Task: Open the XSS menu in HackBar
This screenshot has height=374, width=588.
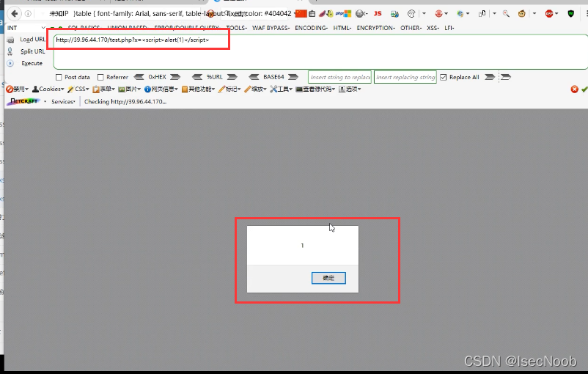Action: 433,28
